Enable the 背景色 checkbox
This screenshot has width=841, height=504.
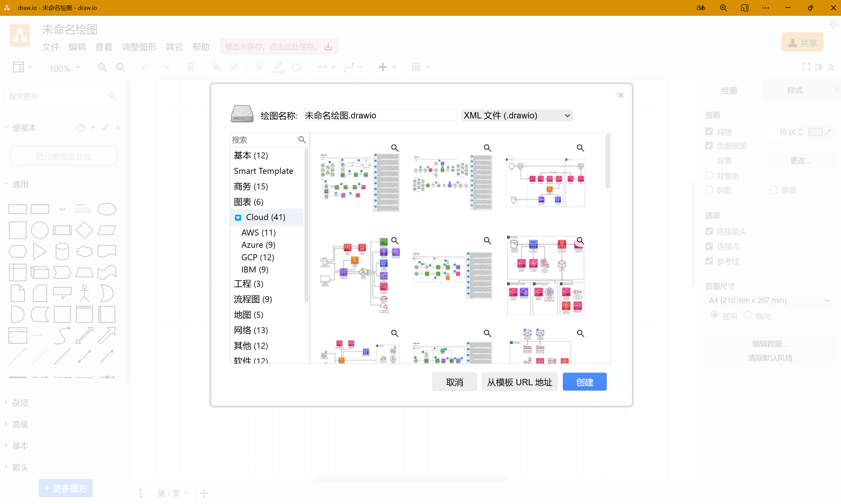coord(709,175)
